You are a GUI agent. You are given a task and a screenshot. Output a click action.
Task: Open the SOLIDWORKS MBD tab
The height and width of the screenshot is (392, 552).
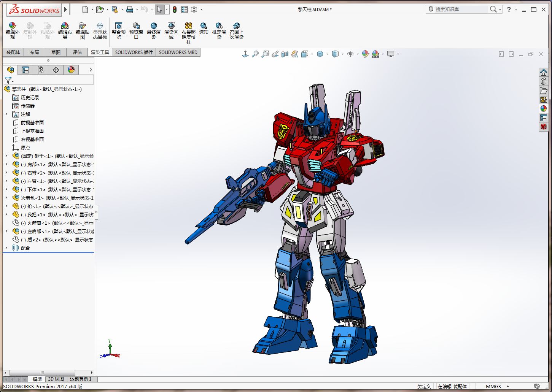click(x=178, y=52)
